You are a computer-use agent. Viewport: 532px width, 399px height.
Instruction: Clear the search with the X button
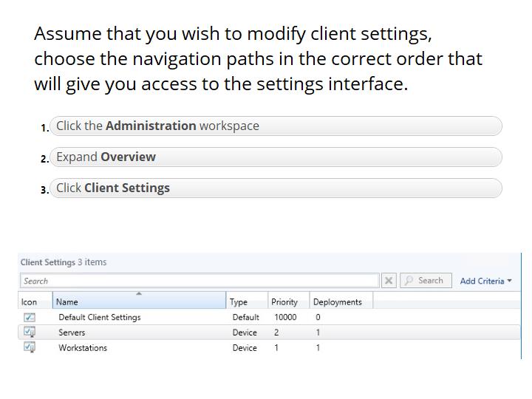[x=389, y=281]
